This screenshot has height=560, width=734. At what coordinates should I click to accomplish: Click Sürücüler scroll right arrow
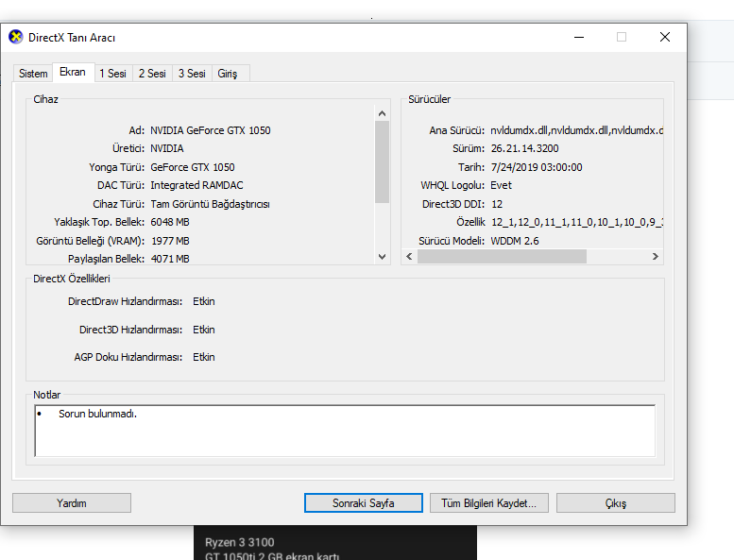656,256
